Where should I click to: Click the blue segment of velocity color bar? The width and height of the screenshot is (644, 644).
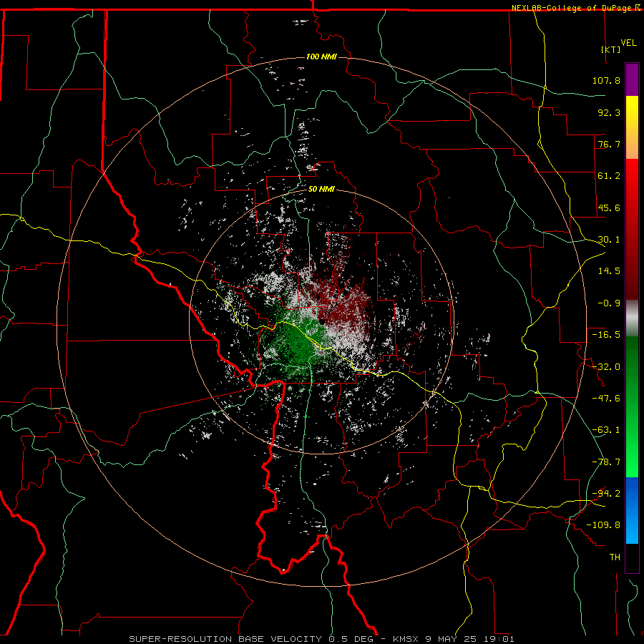point(632,510)
